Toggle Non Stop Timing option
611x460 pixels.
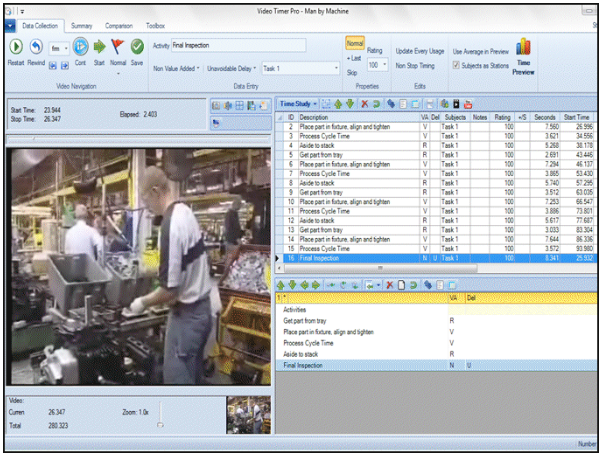coord(415,65)
